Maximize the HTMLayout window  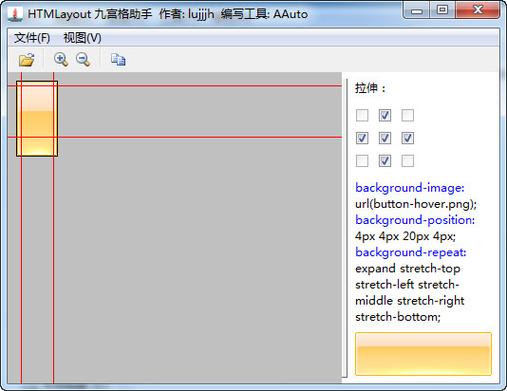pos(442,10)
